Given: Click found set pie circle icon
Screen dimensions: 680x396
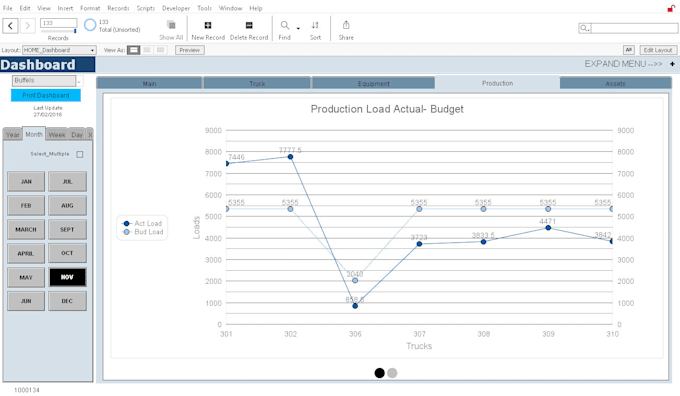Looking at the screenshot, I should 90,25.
